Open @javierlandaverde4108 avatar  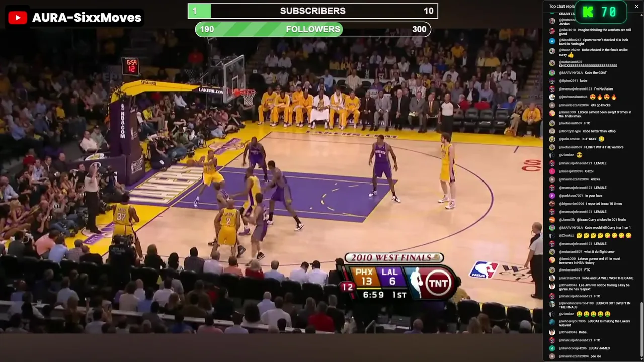coord(552,304)
